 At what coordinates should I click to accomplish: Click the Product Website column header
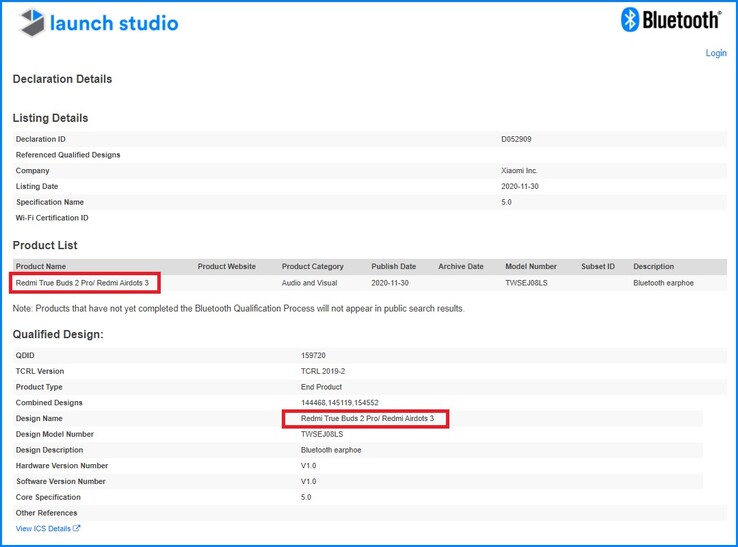tap(226, 267)
